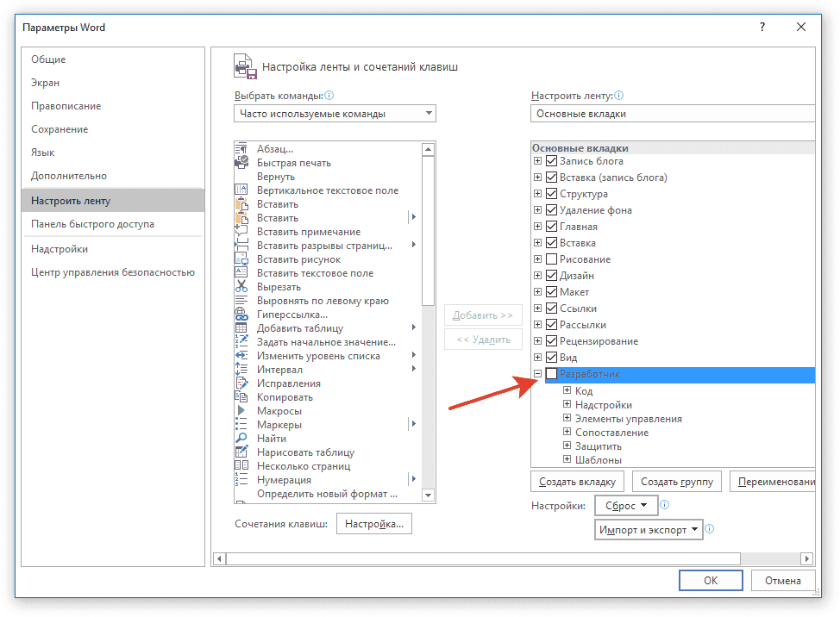The image size is (840, 617).
Task: Click the Отмена button
Action: point(783,581)
